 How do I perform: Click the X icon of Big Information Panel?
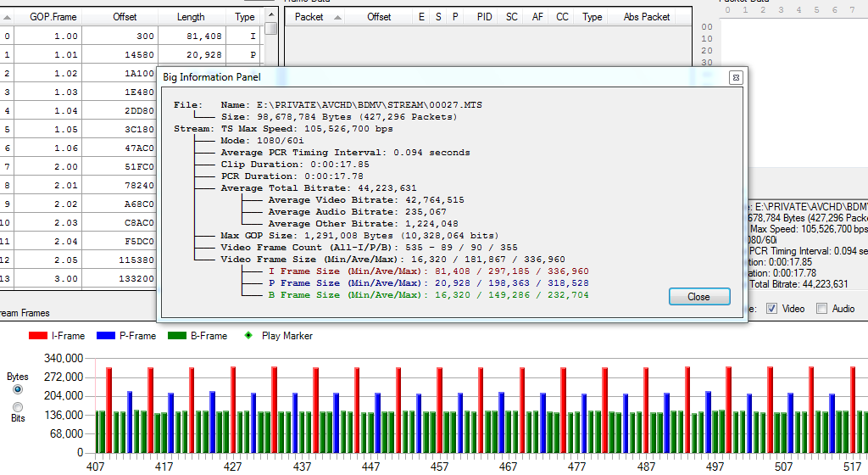click(736, 77)
